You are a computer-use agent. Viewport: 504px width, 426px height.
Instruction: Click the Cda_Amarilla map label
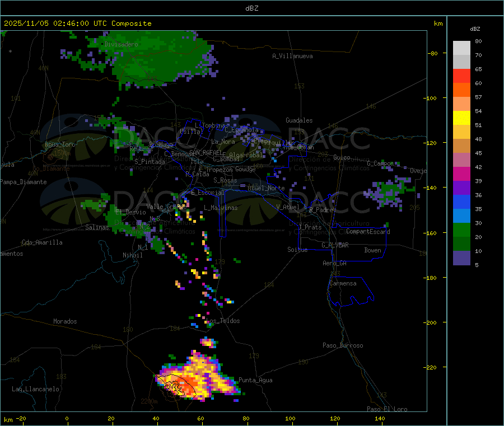[42, 242]
